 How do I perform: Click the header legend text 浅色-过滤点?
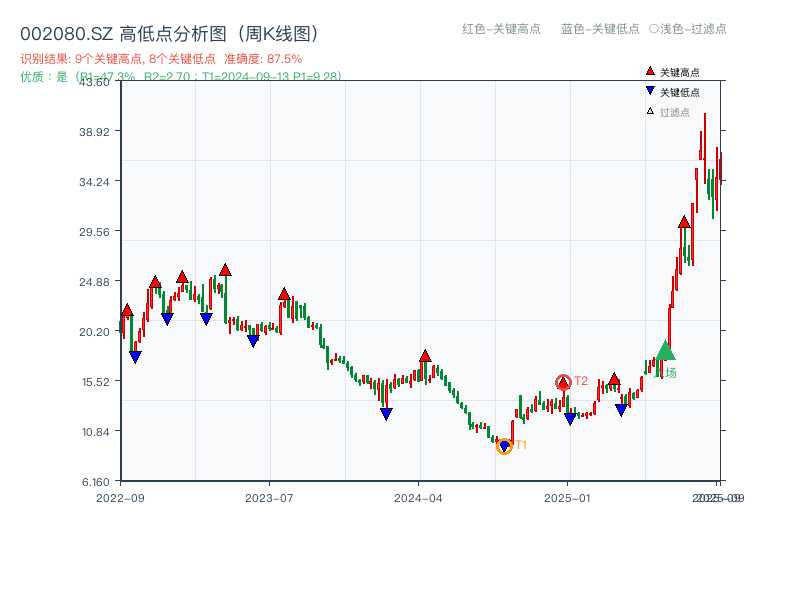point(688,29)
